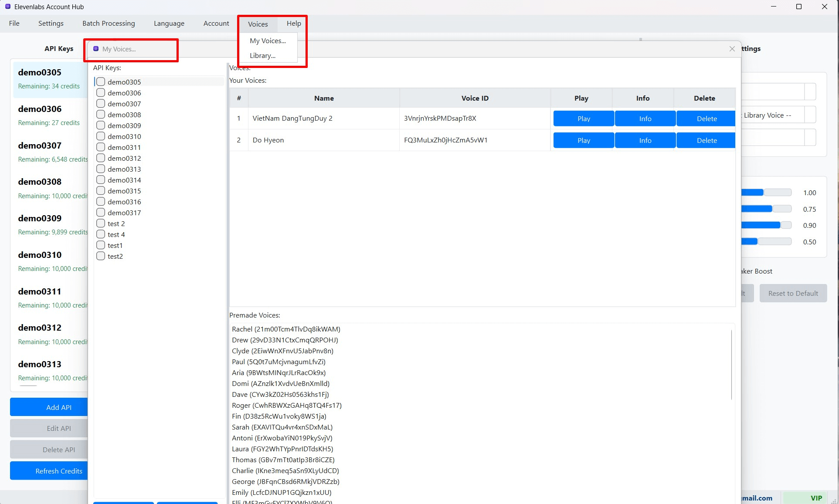Tick the demo0306 API key checkbox

101,93
